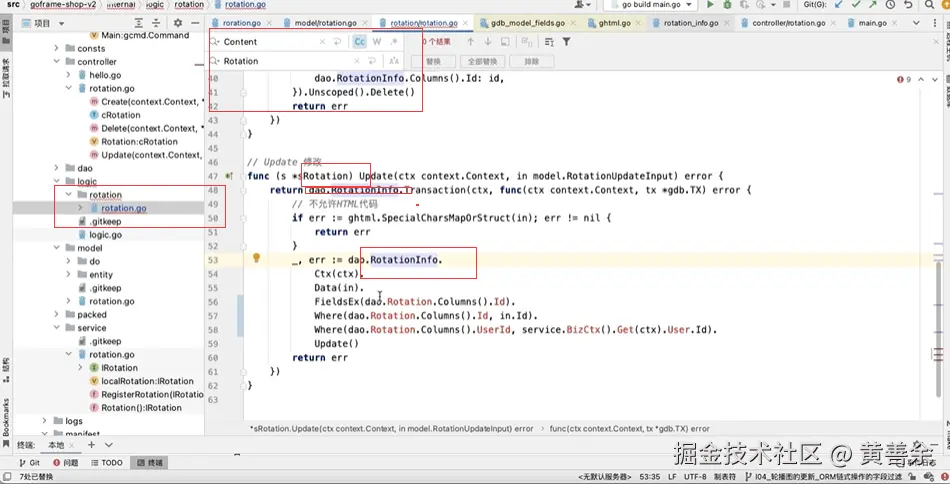This screenshot has height=484, width=950.
Task: Open the TODO tool window
Action: [x=107, y=463]
